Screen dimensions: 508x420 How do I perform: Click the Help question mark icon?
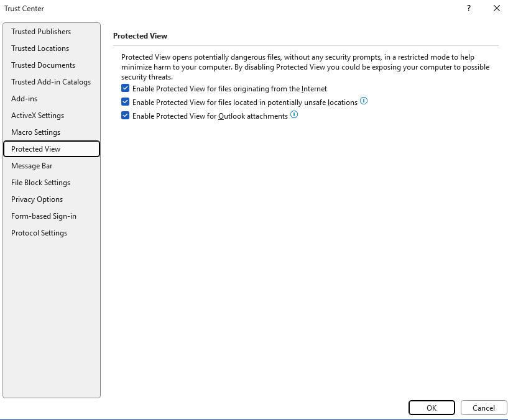[x=468, y=9]
